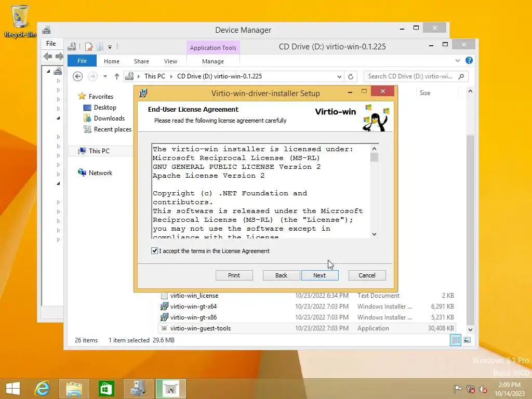Refresh the CD Drive folder

click(351, 76)
